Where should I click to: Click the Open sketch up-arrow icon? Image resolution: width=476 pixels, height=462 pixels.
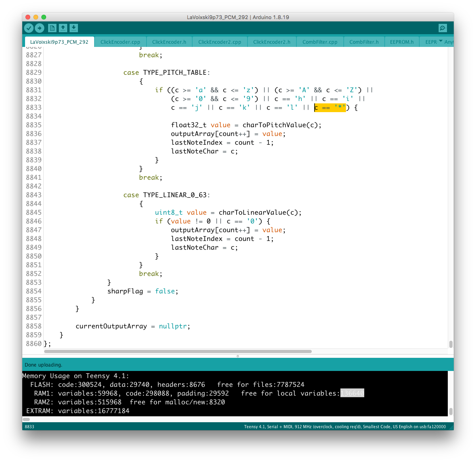coord(63,28)
